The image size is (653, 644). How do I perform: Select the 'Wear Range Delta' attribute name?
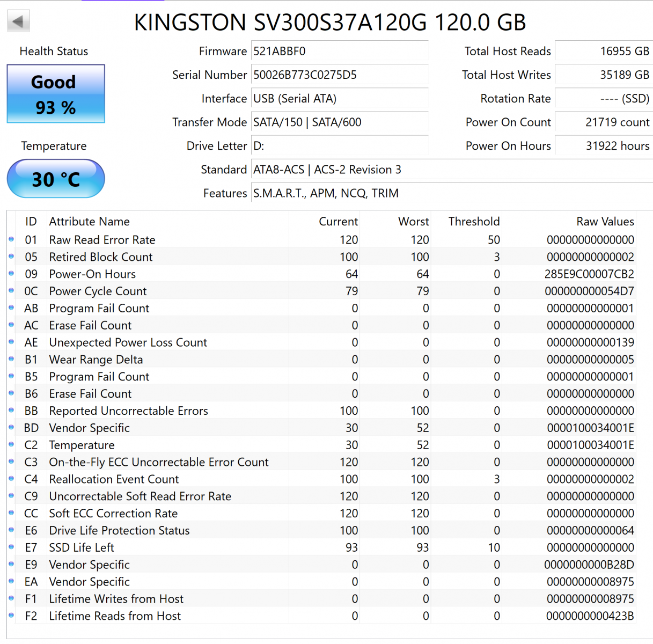tap(96, 360)
